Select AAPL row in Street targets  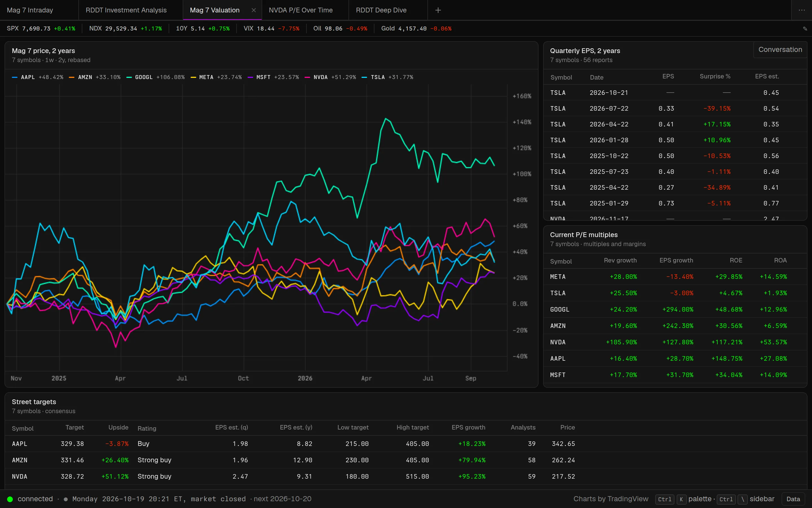tap(406, 444)
